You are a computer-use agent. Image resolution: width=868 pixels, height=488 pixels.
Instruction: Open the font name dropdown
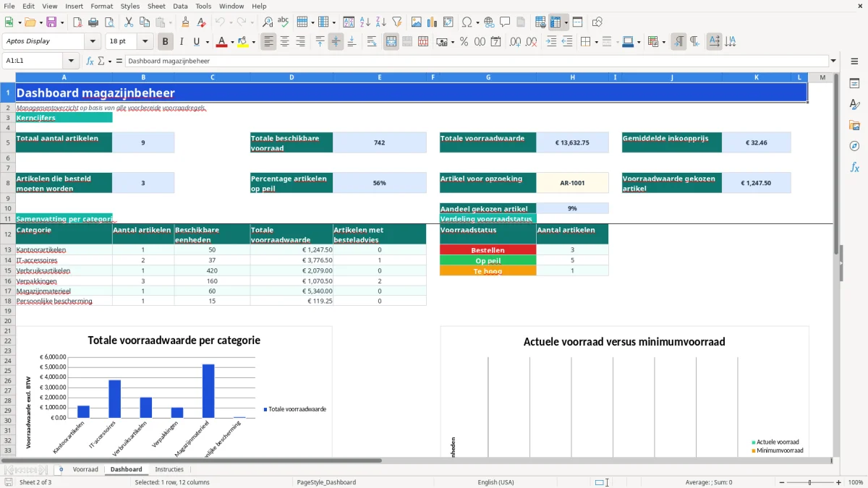click(93, 41)
